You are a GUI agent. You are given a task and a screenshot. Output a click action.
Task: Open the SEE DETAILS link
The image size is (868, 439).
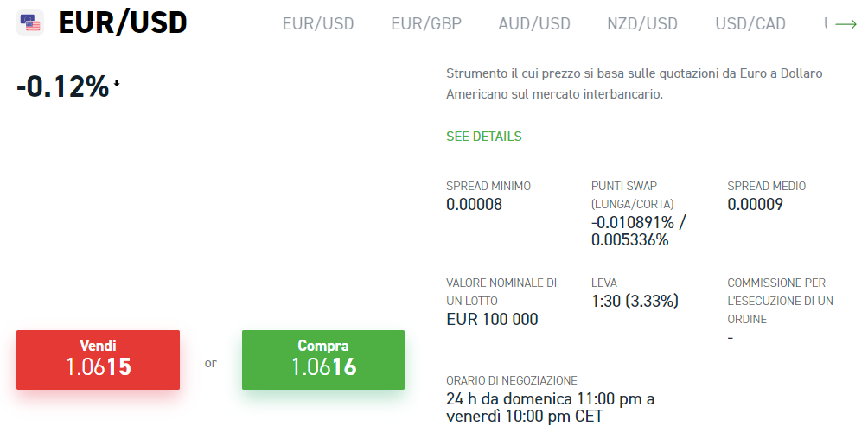(x=484, y=137)
